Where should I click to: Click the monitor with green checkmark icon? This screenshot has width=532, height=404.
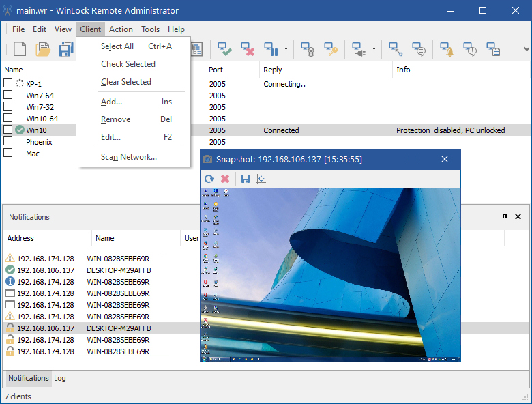click(225, 49)
